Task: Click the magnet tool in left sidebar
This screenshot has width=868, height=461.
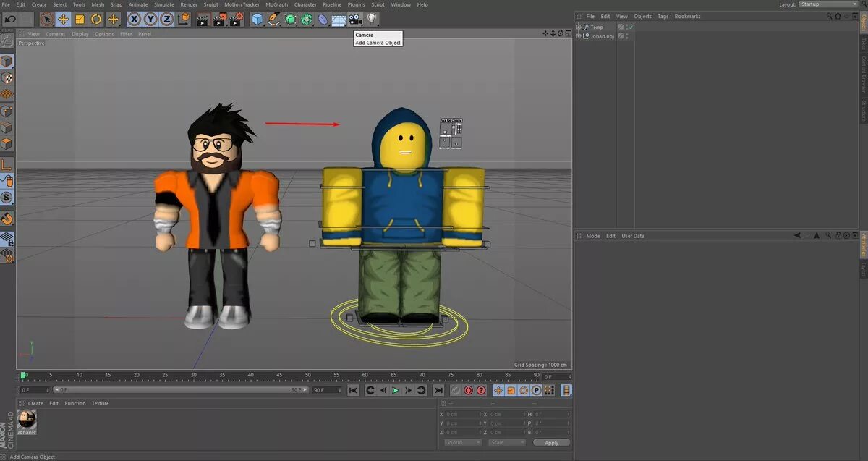Action: pyautogui.click(x=7, y=218)
